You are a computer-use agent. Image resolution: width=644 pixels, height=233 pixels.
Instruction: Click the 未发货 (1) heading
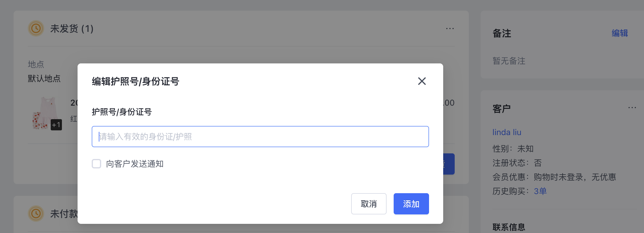click(72, 29)
